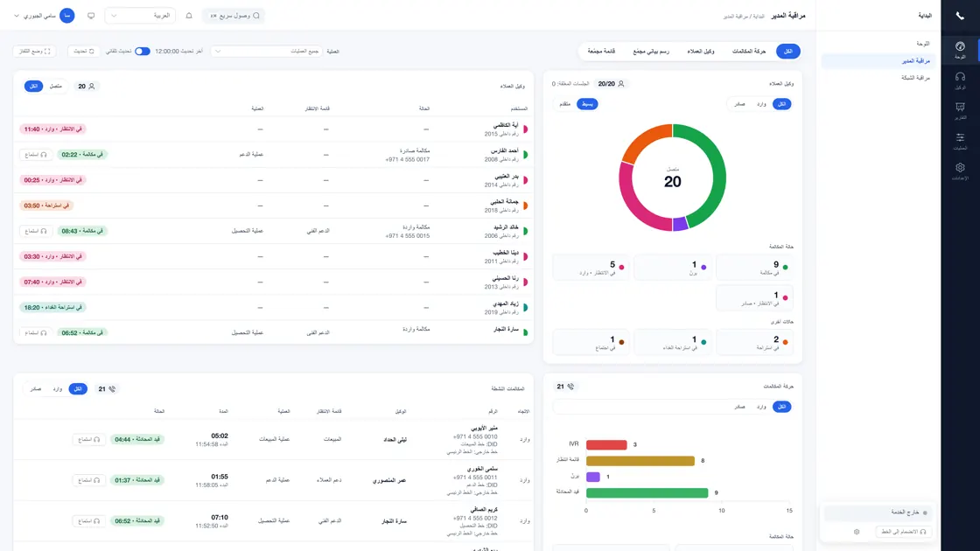Switch to the قائمة مجمّعة tab
Image resolution: width=980 pixels, height=551 pixels.
[601, 52]
